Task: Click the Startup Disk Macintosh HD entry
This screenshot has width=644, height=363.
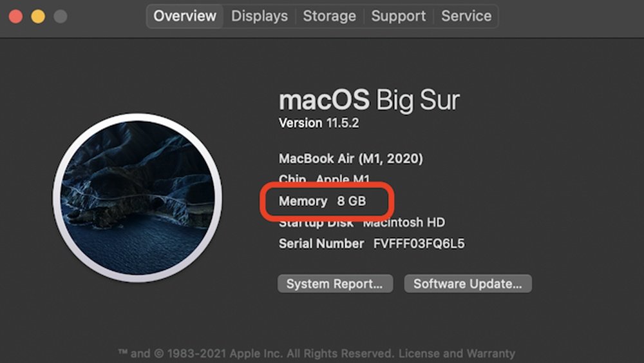Action: click(x=361, y=223)
